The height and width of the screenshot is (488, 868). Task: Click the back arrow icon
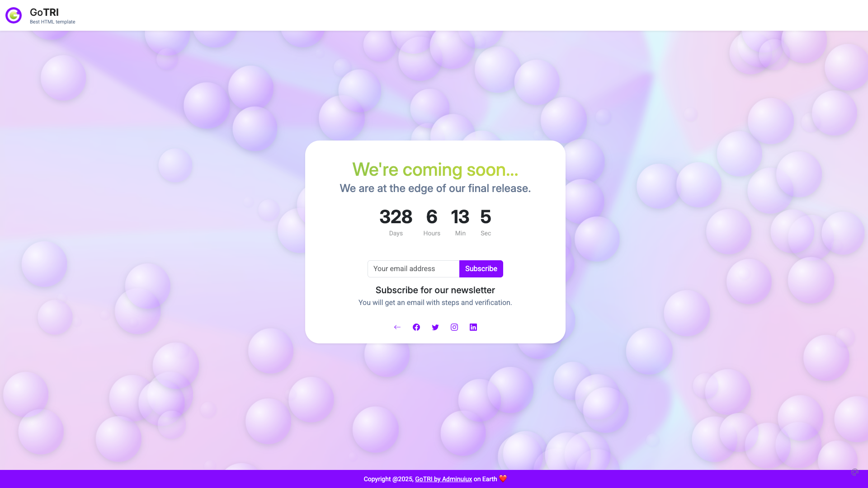tap(397, 327)
